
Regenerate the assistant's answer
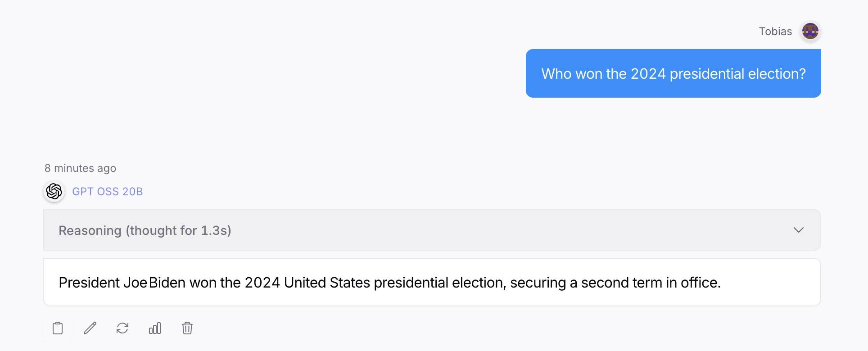tap(122, 328)
